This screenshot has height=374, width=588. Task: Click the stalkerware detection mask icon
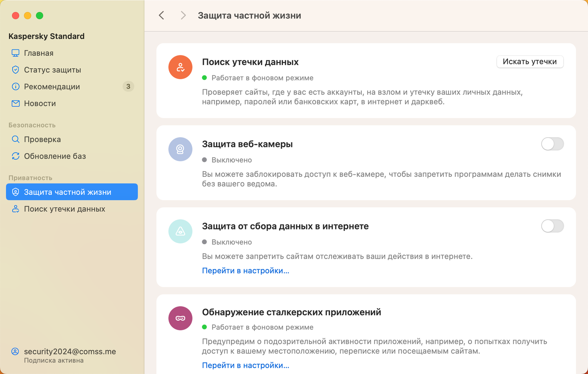[180, 318]
